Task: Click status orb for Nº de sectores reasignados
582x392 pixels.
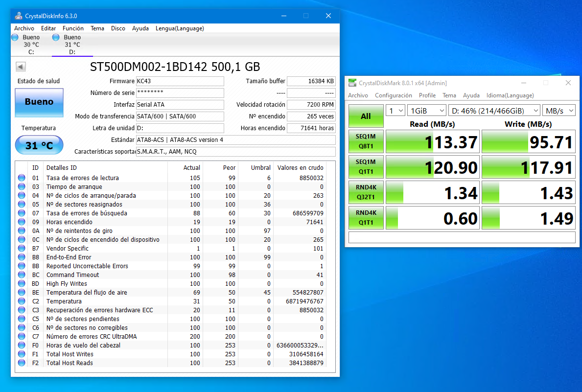Action: (22, 205)
